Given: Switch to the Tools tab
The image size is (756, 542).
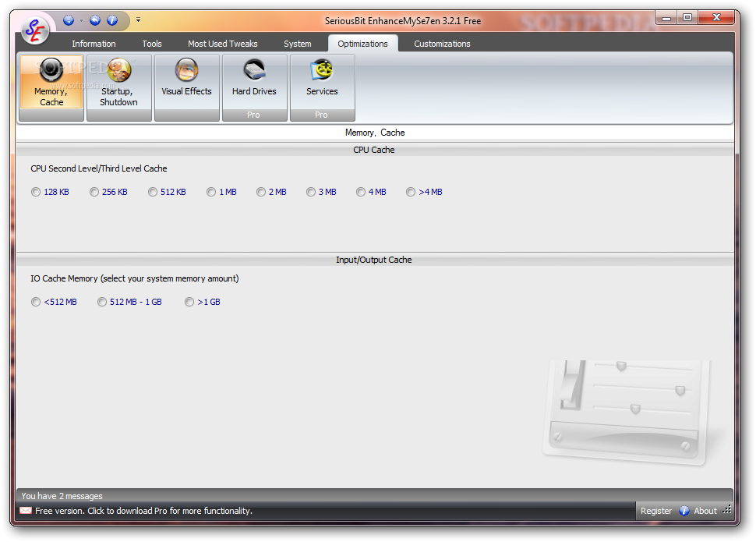Looking at the screenshot, I should pyautogui.click(x=152, y=44).
